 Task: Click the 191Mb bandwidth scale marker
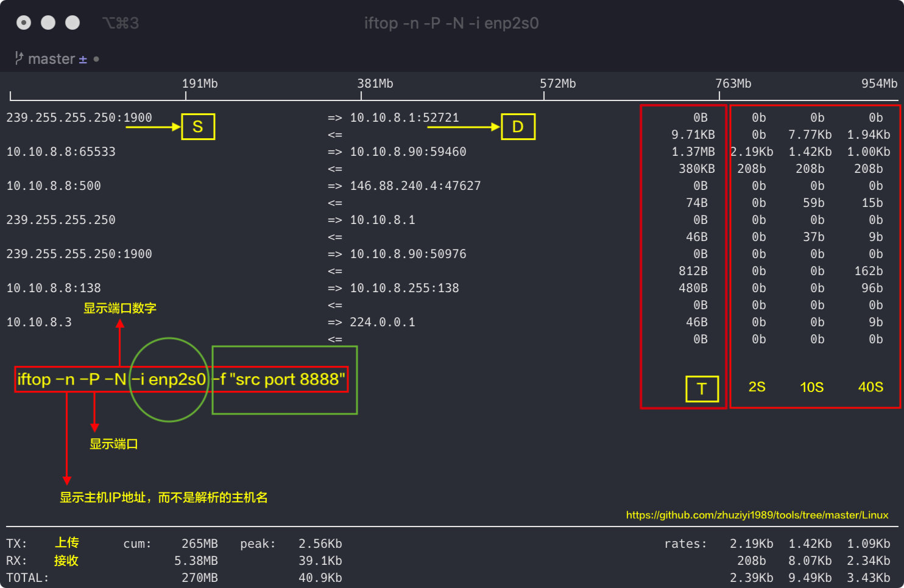[x=200, y=83]
